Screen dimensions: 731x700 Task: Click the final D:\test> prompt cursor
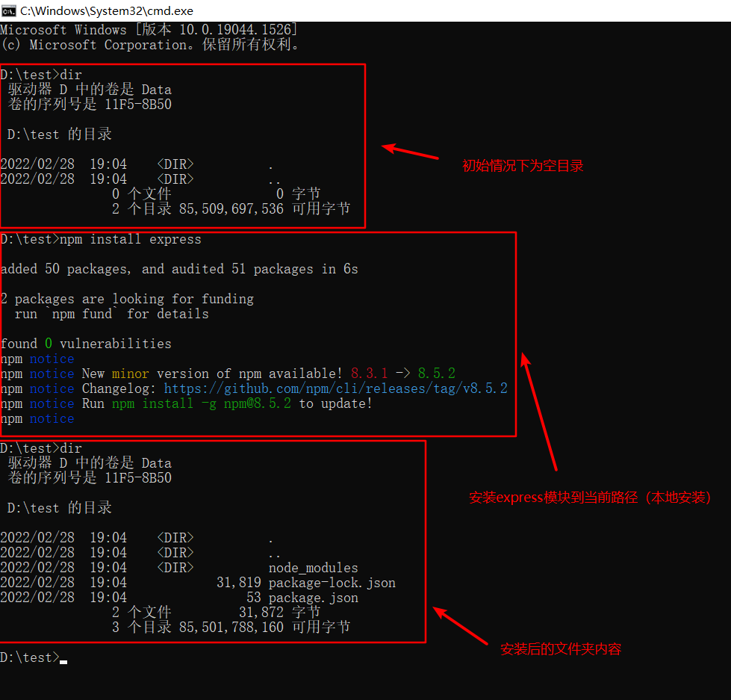point(63,661)
